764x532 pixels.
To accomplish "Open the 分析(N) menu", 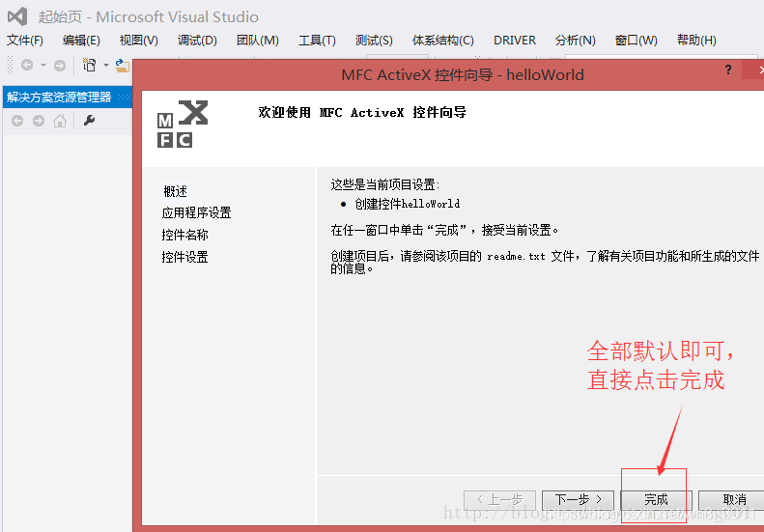I will click(576, 41).
